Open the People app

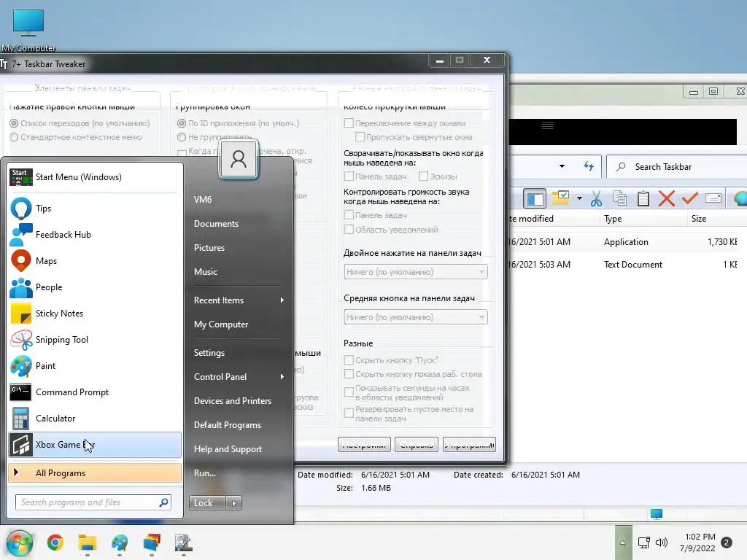point(95,287)
